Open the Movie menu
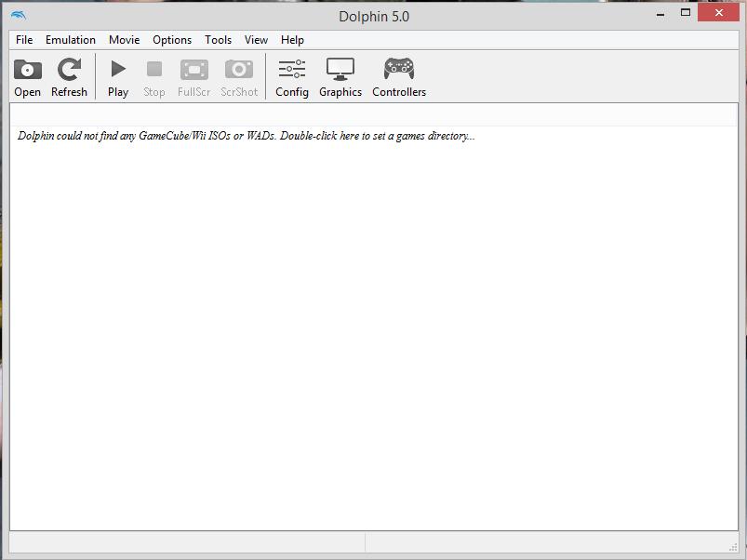The width and height of the screenshot is (747, 560). point(124,40)
